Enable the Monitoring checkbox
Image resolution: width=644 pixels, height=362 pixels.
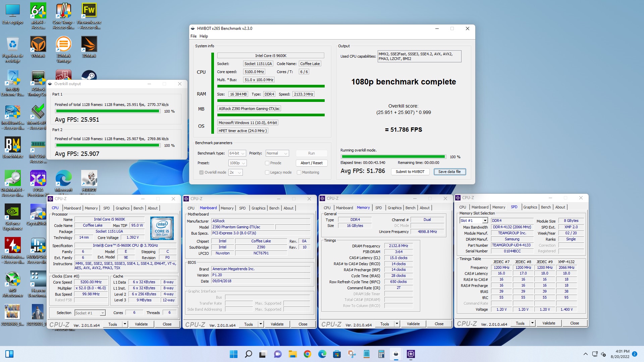[299, 172]
